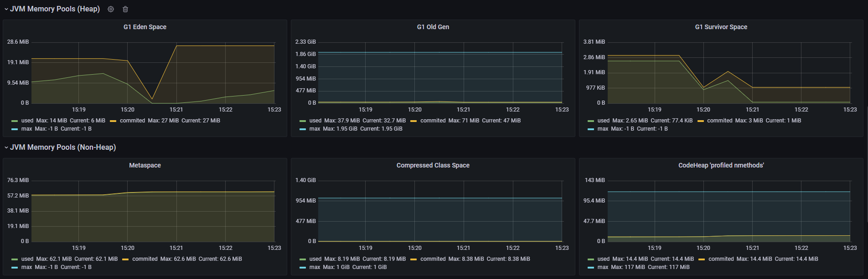Click 'Max: 8.38 MiB' in Compressed Class Space legend
The image size is (868, 279).
[466, 259]
